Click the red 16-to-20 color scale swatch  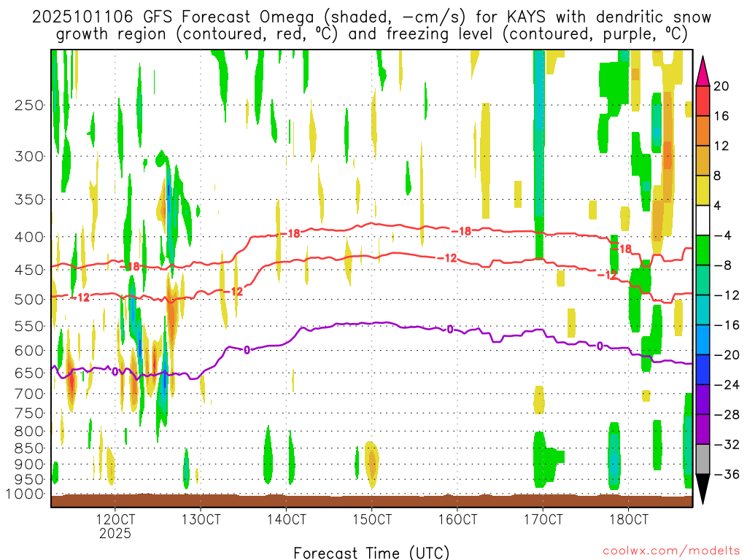click(703, 101)
